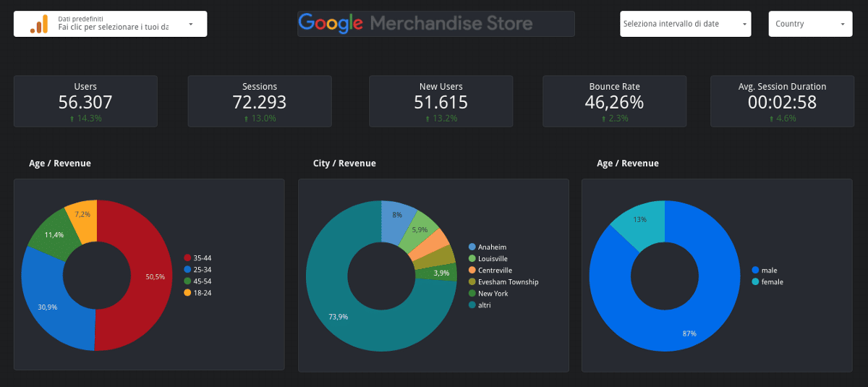The width and height of the screenshot is (868, 387).
Task: Click the 25-34 legend color dot
Action: click(187, 270)
